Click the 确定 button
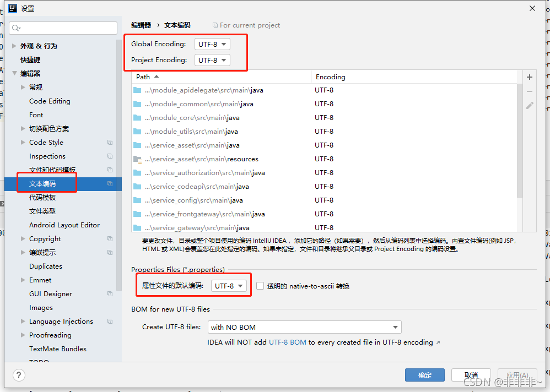550x392 pixels. point(425,375)
